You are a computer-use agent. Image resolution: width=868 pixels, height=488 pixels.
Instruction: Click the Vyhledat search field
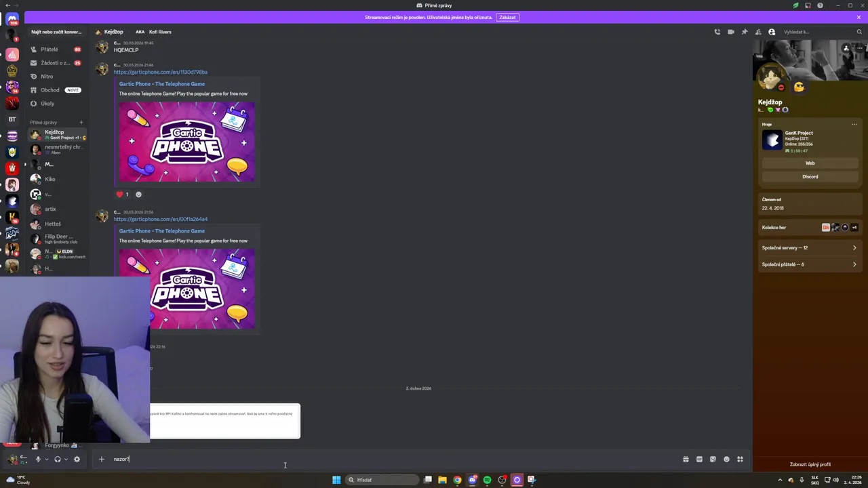(x=823, y=32)
